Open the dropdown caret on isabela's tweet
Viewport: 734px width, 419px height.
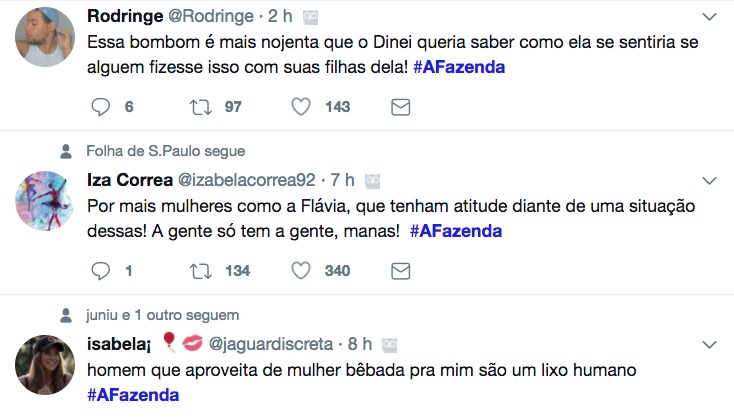(x=709, y=345)
